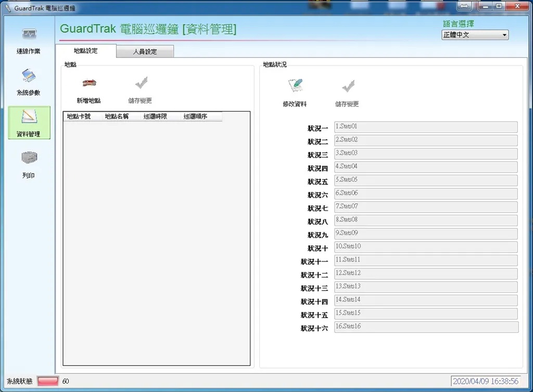Sort by 地點卡號 column header
This screenshot has height=392, width=533.
pyautogui.click(x=82, y=116)
